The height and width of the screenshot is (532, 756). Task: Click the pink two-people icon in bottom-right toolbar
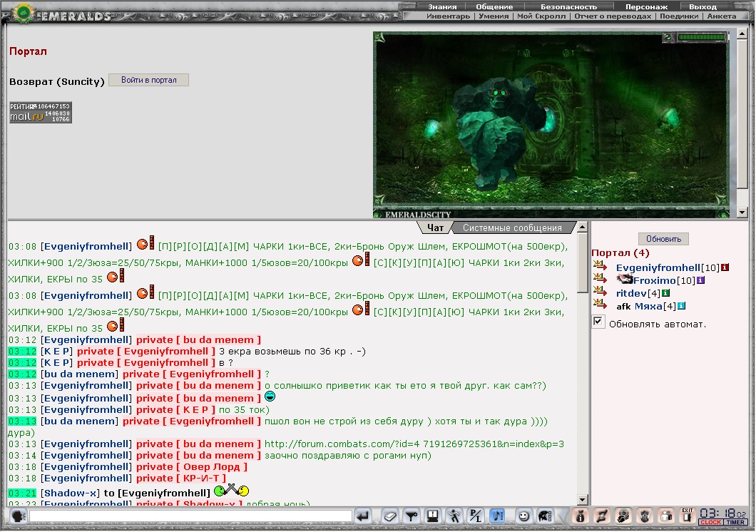click(666, 516)
